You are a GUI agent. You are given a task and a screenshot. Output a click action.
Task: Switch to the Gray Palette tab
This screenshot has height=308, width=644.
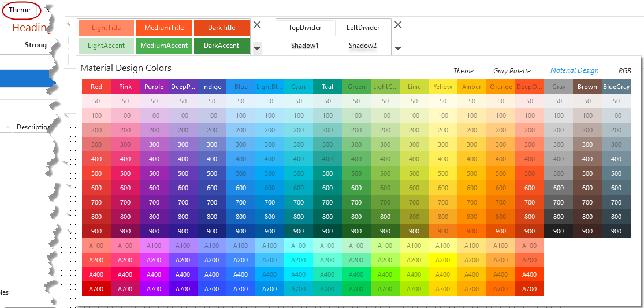click(512, 71)
